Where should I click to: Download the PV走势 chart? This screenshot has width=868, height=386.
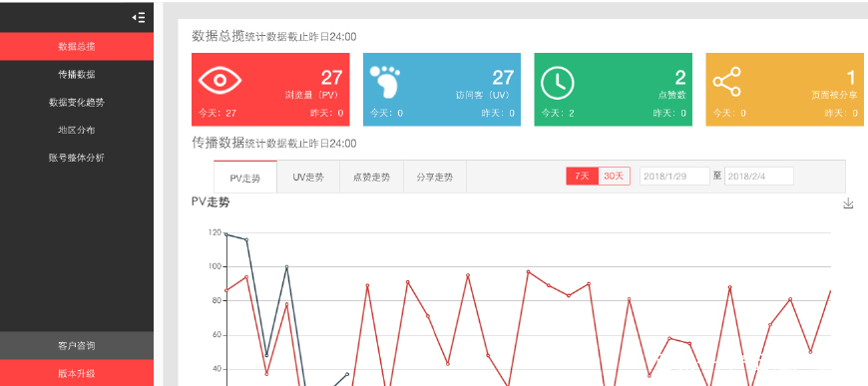[x=848, y=203]
